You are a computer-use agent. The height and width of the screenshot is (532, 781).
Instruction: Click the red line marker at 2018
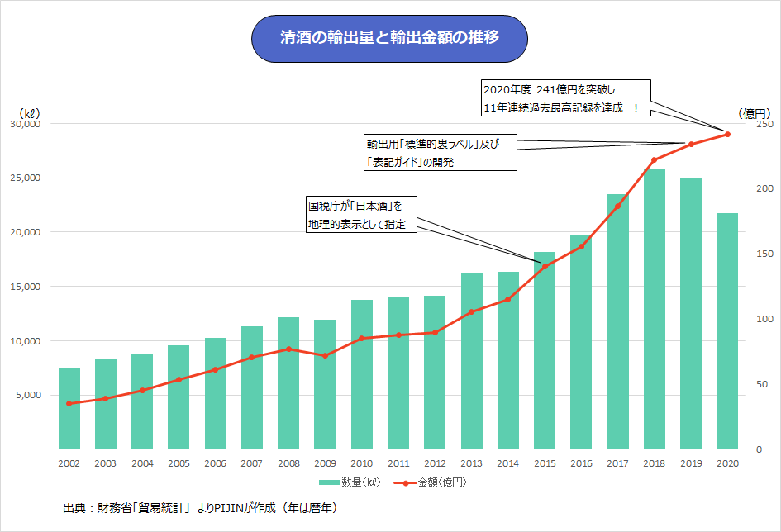(655, 159)
